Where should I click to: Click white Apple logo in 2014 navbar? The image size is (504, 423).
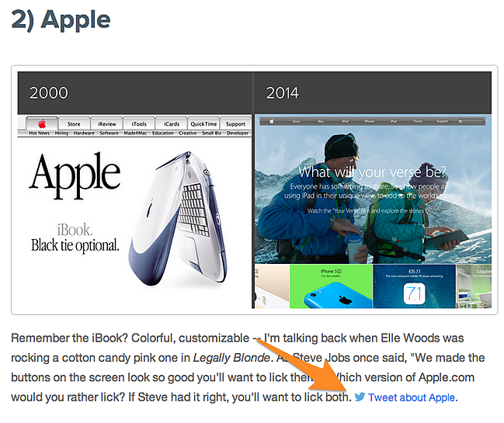(272, 121)
